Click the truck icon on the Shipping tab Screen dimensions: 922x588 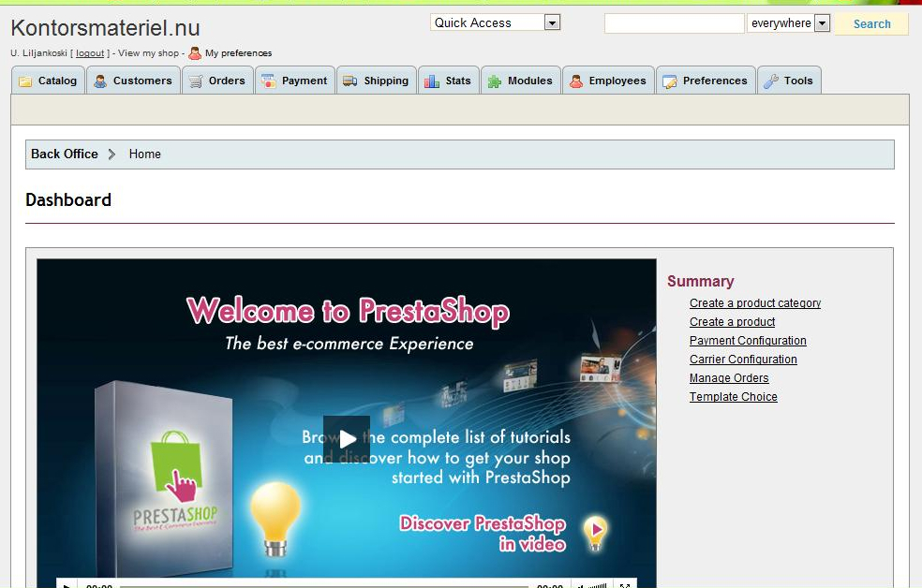[350, 81]
